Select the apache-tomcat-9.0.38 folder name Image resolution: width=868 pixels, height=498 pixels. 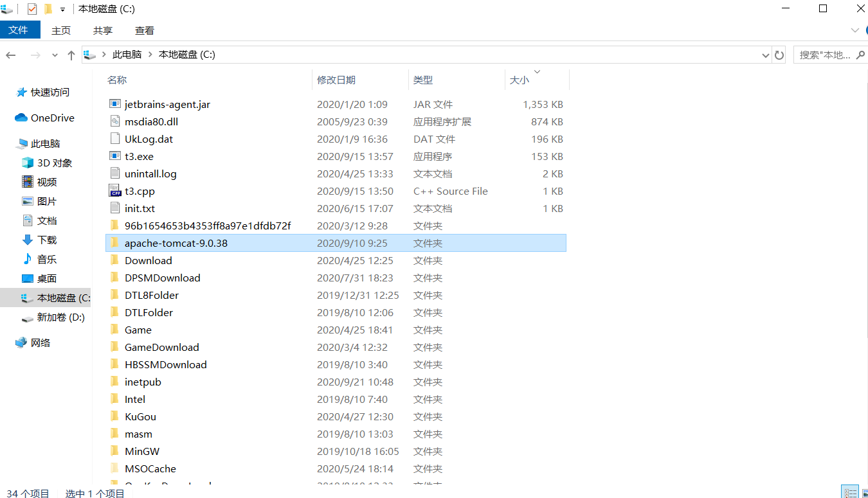[x=176, y=243]
